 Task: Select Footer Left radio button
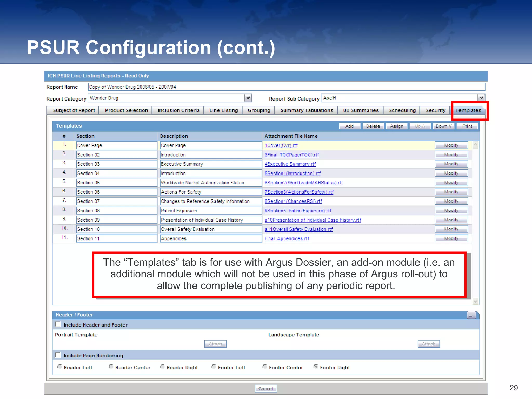coord(214,367)
